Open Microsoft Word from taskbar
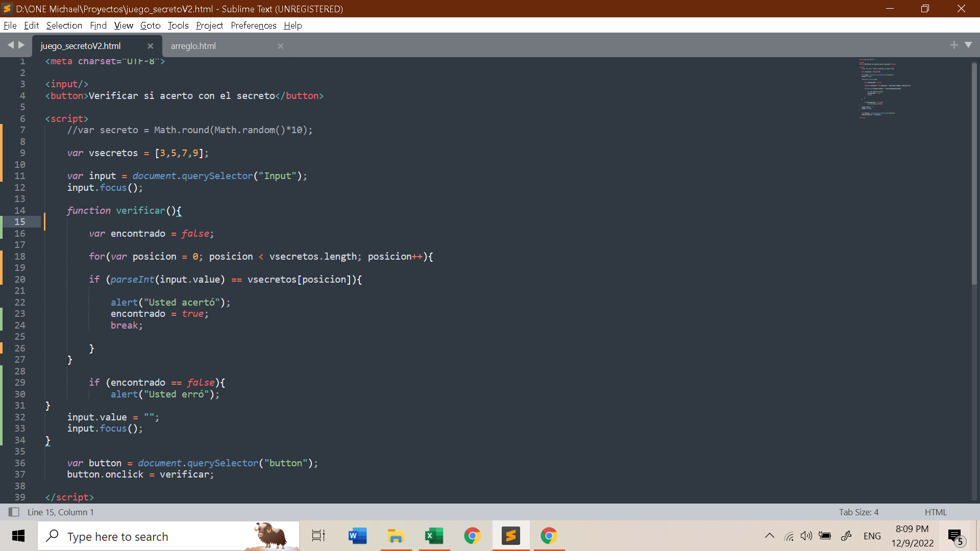 click(357, 536)
